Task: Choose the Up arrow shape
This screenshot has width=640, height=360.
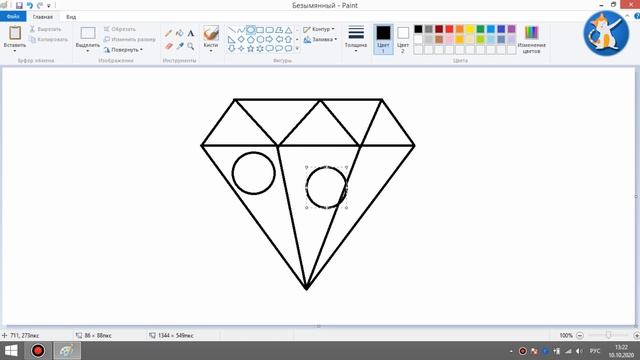Action: (x=289, y=40)
